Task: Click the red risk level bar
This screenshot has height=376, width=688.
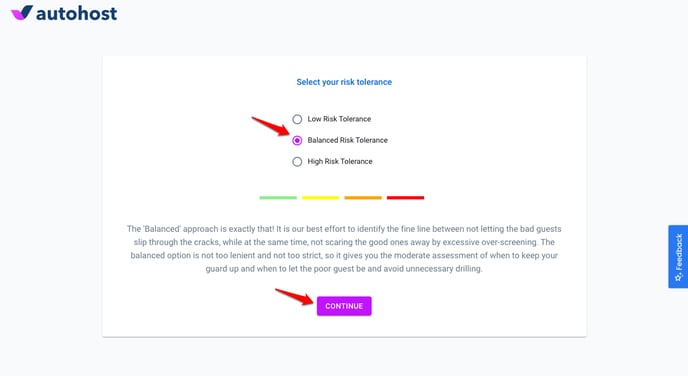Action: 405,198
